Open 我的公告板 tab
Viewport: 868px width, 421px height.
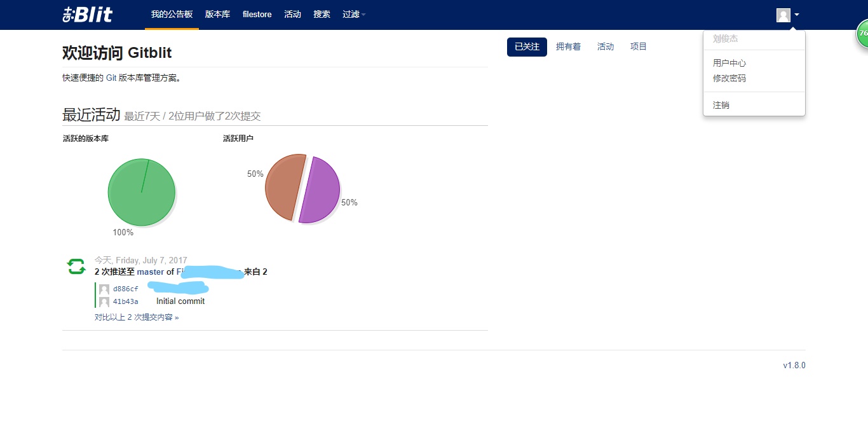(x=172, y=14)
